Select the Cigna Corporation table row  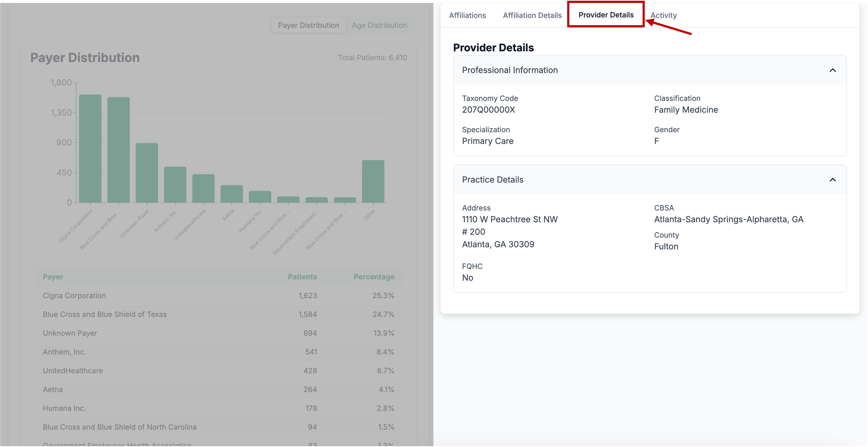(74, 295)
